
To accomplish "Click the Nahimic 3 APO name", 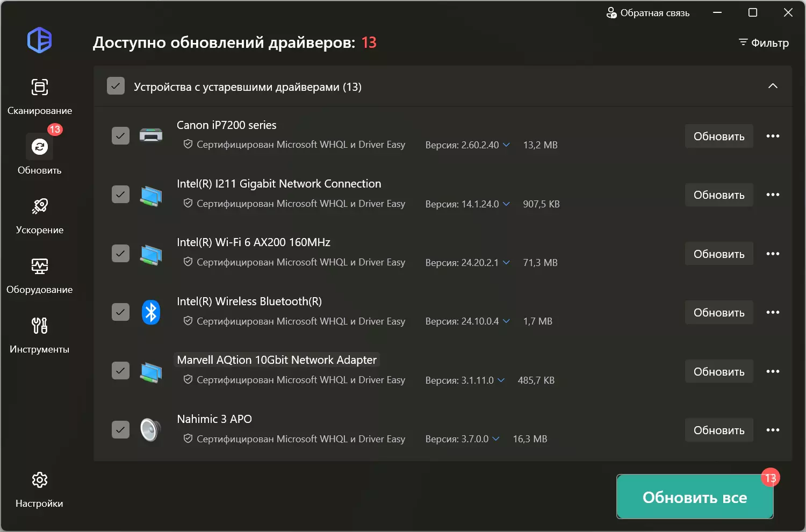I will coord(214,419).
